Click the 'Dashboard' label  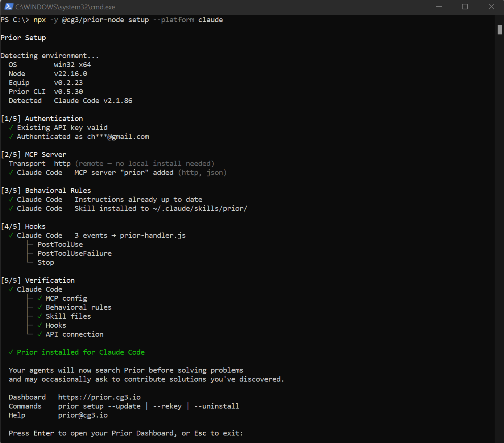tap(27, 397)
